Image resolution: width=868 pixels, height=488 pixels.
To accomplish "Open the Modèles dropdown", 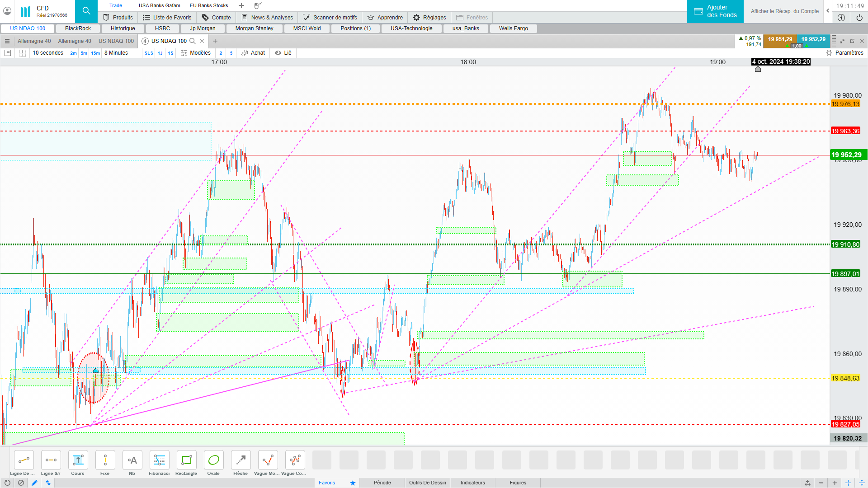I will 196,53.
